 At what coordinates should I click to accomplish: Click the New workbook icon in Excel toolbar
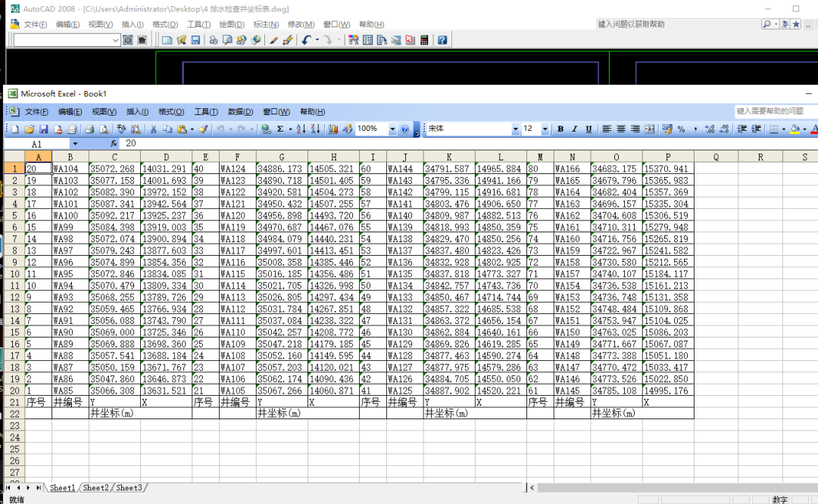pyautogui.click(x=15, y=129)
